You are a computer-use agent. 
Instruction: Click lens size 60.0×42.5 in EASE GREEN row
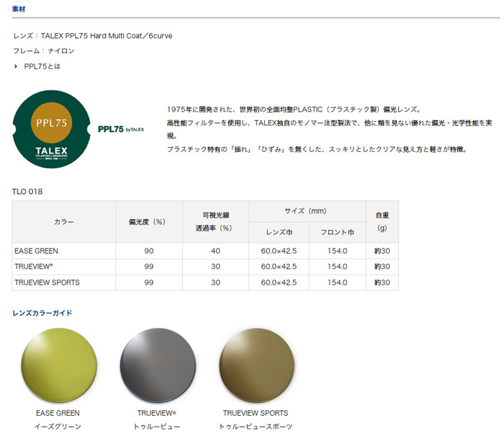pos(279,251)
